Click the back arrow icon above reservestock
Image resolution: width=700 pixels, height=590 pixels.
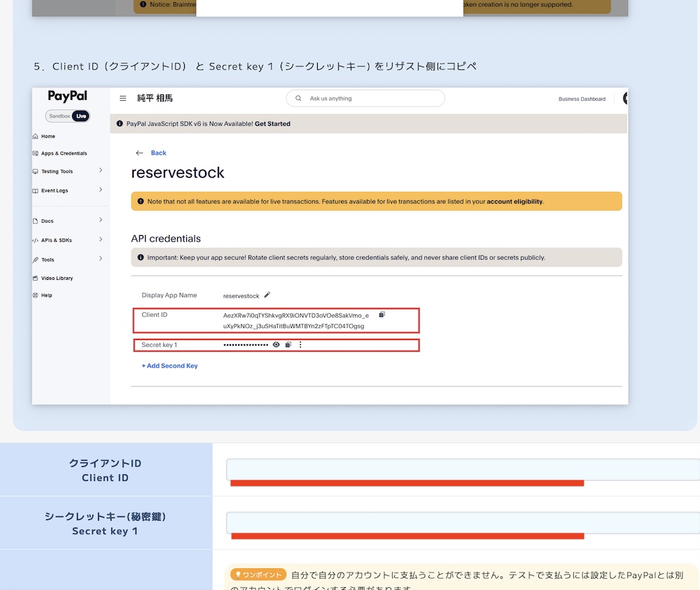(139, 153)
